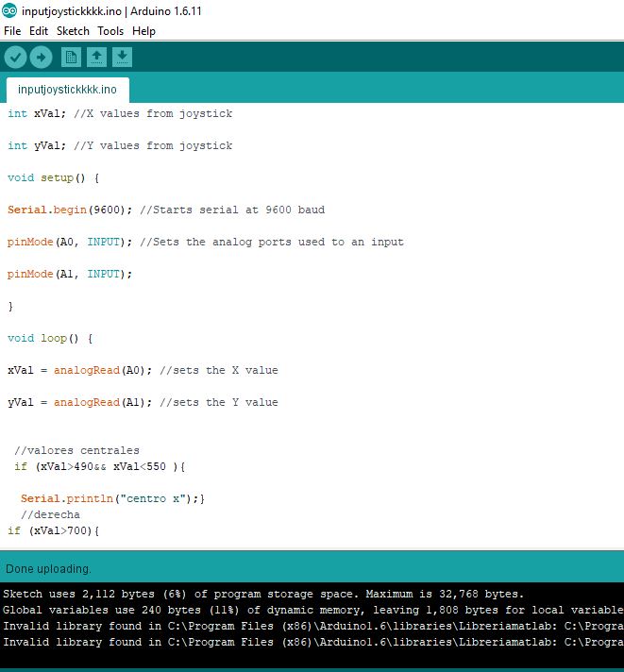Open the Edit menu
The image size is (624, 672).
click(x=39, y=31)
